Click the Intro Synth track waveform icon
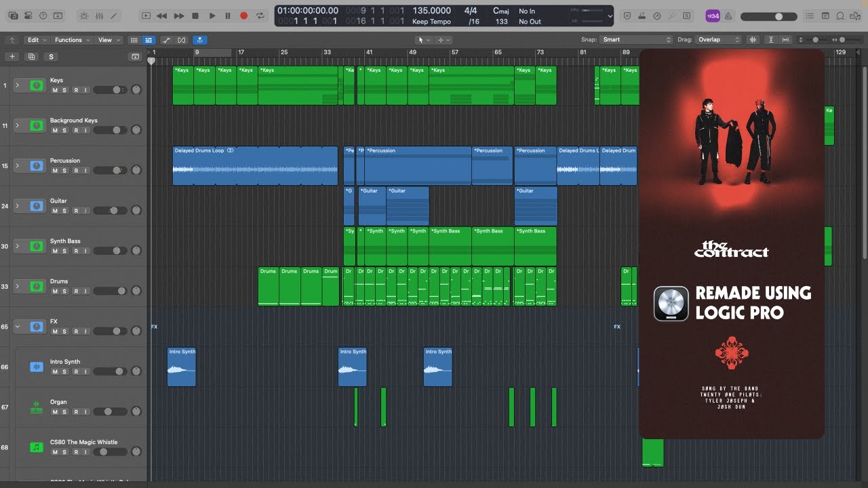868x488 pixels. pos(37,367)
